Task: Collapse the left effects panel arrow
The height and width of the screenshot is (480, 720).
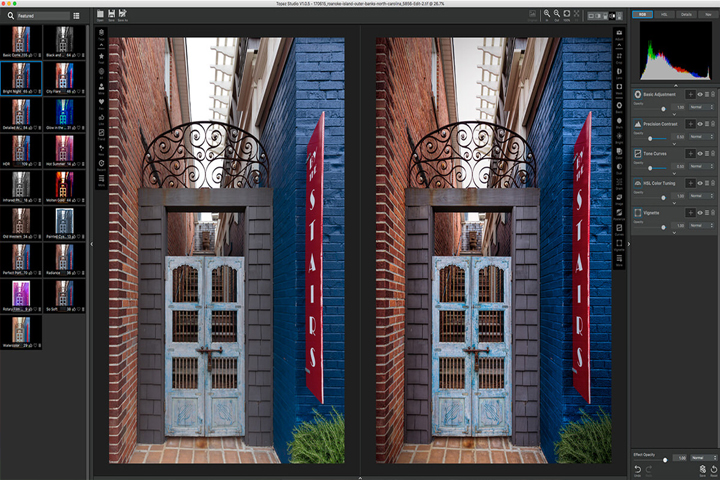Action: pyautogui.click(x=91, y=244)
